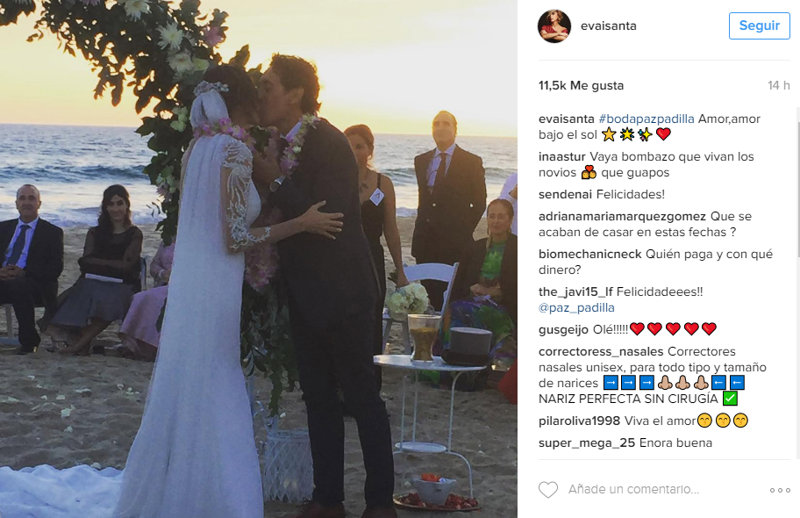This screenshot has width=800, height=518.
Task: Open the @paz_padilla mention link
Action: pos(577,308)
